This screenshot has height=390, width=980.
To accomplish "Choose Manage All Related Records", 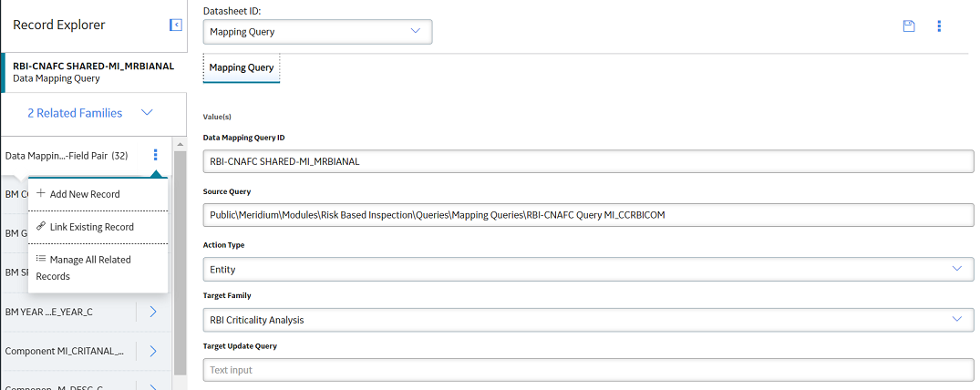I will point(98,268).
